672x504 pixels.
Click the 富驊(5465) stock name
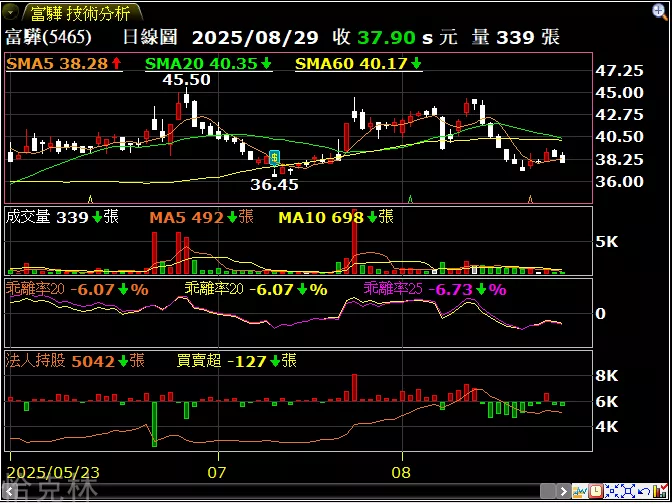(48, 38)
